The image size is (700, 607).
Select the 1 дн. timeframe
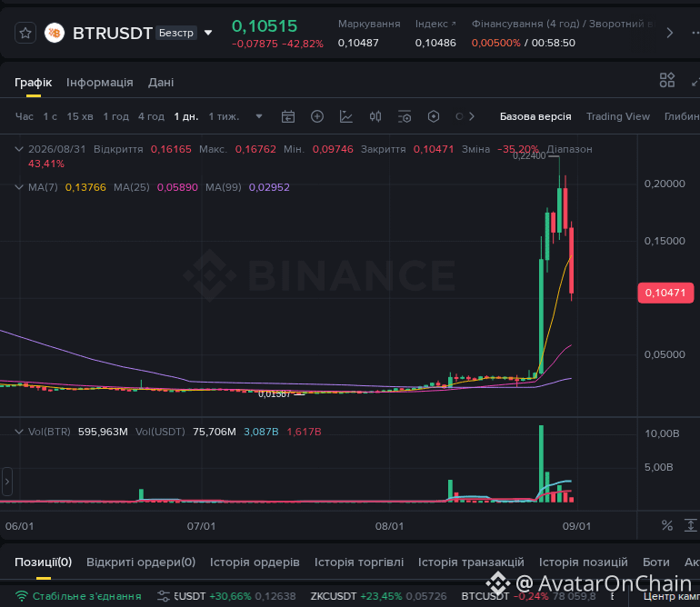(186, 116)
